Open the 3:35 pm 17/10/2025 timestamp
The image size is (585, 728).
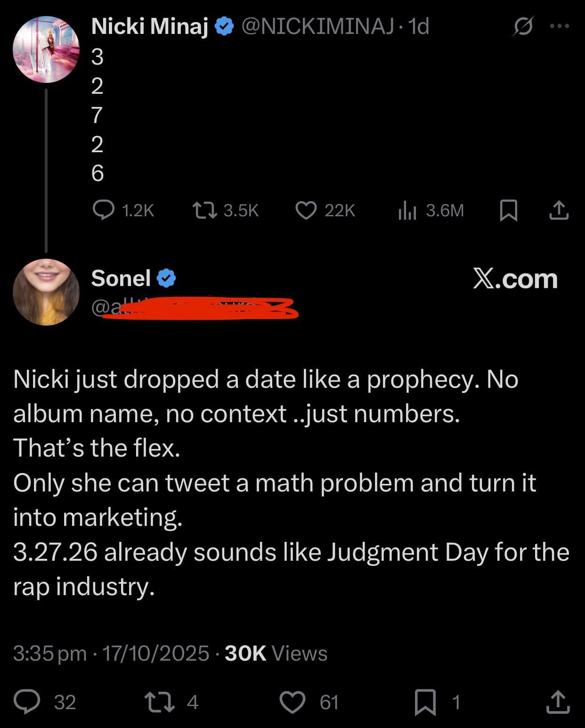(x=111, y=653)
